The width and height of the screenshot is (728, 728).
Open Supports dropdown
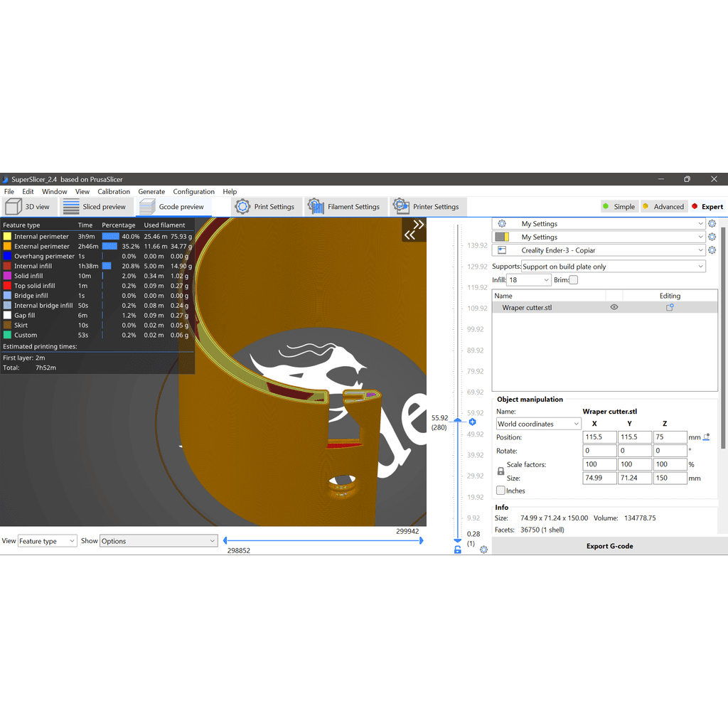pyautogui.click(x=613, y=267)
